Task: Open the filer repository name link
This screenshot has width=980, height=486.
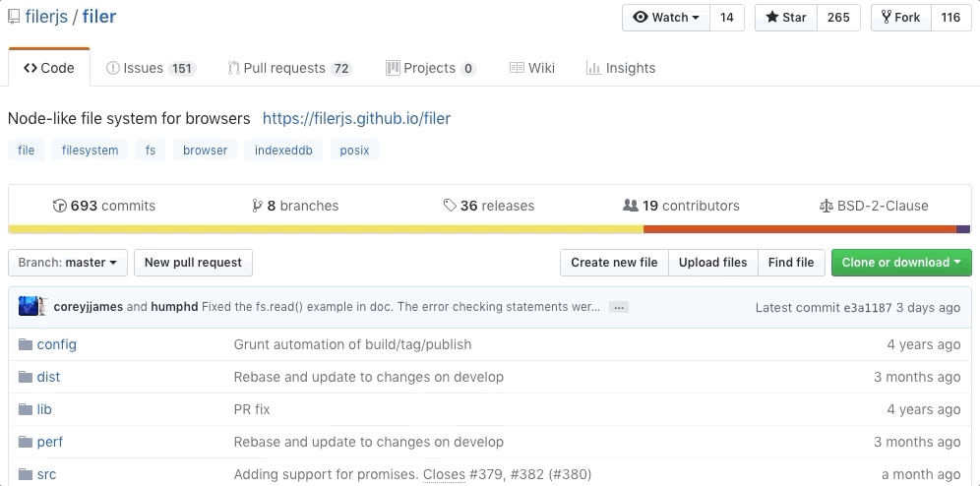Action: pos(99,17)
